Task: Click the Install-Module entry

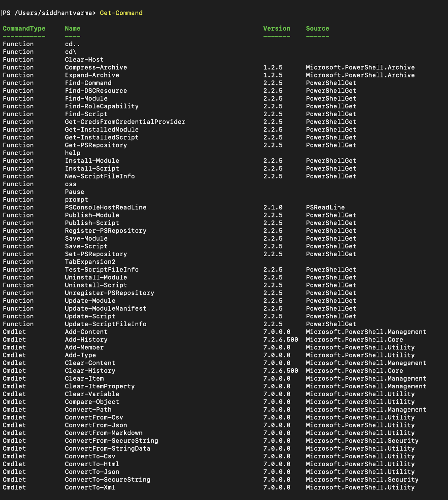Action: pos(92,161)
